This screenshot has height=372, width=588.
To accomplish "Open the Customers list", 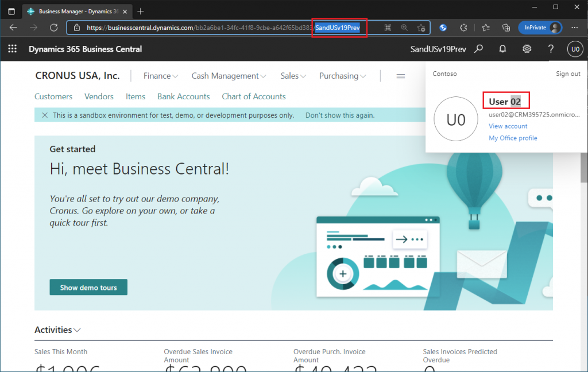I will 53,96.
